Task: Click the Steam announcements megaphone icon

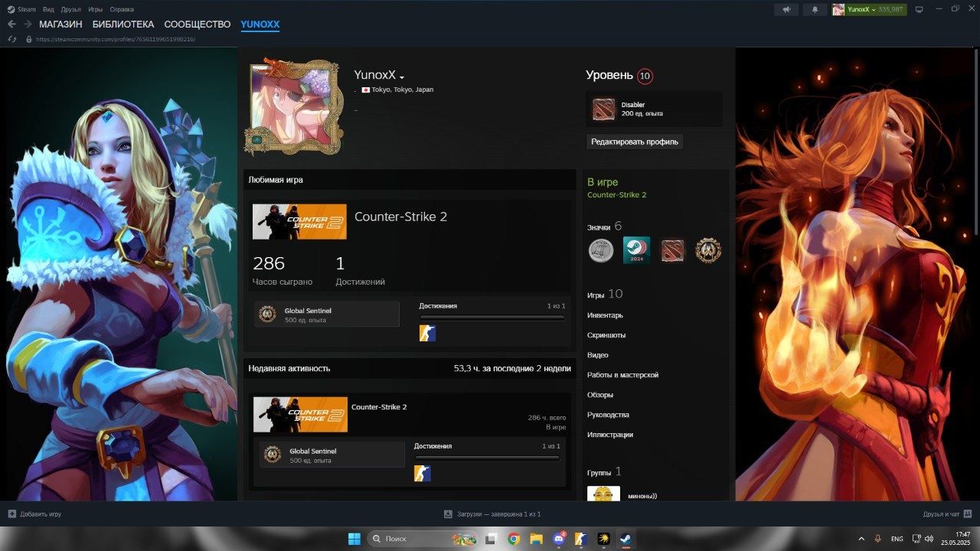Action: click(x=786, y=9)
